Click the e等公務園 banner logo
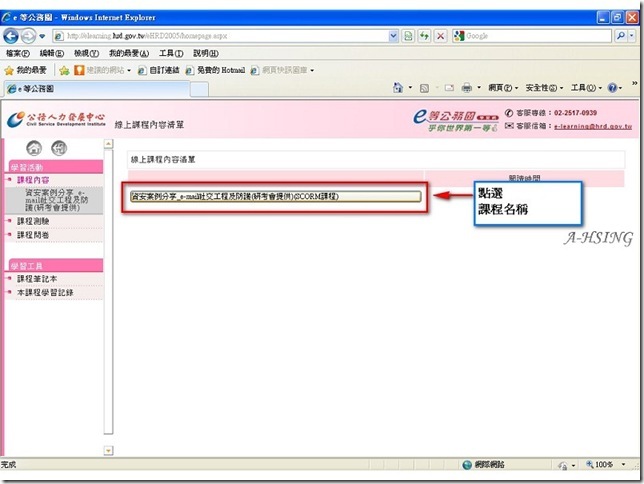The image size is (644, 484). 455,120
